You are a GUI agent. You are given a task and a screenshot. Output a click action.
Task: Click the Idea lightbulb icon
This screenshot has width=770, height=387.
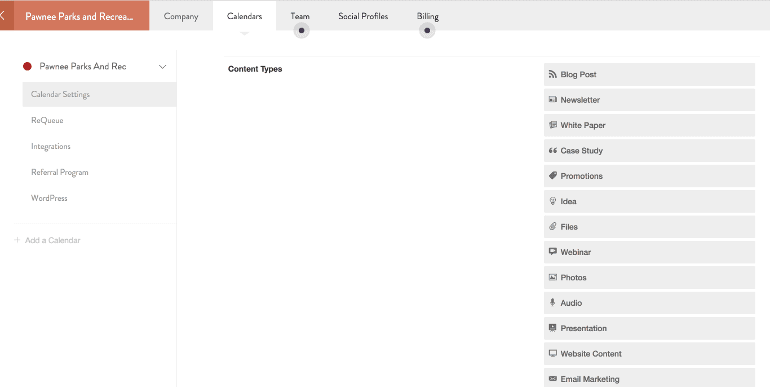coord(552,201)
